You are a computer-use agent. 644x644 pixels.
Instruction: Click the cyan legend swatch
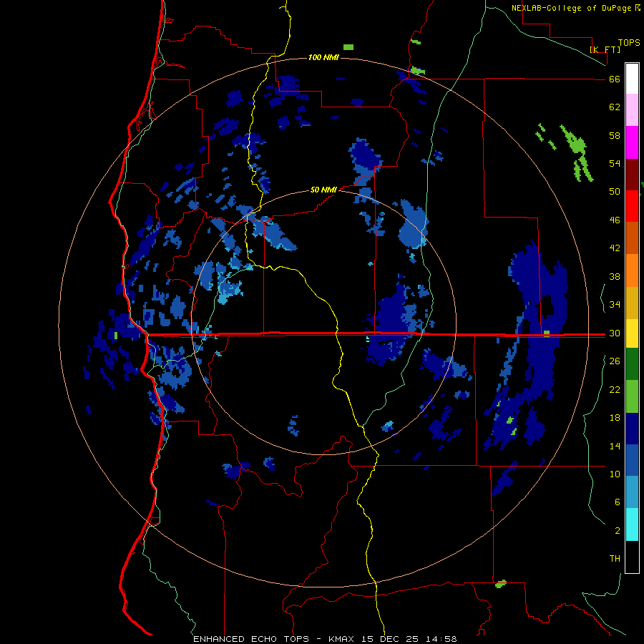632,525
